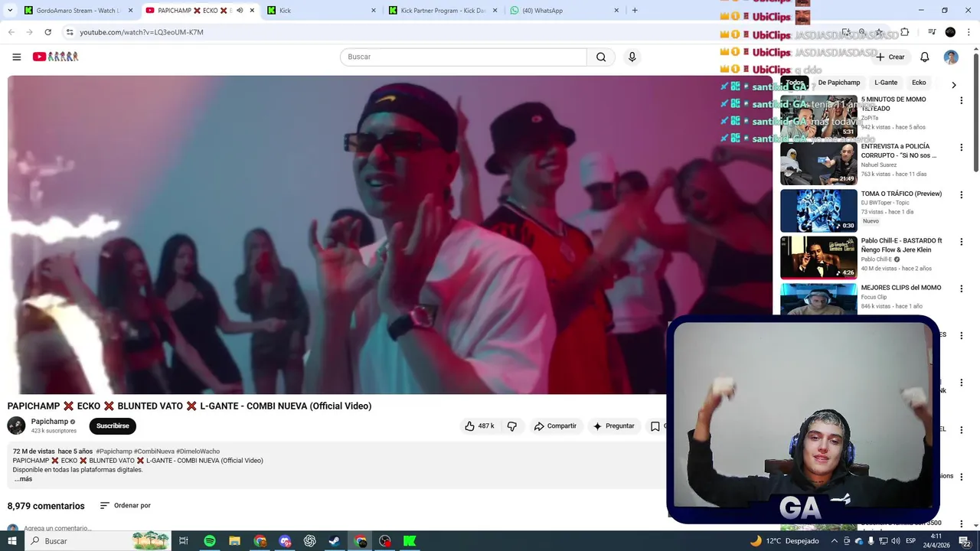Open ChatGPT app from the taskbar
This screenshot has height=551, width=980.
click(x=309, y=541)
